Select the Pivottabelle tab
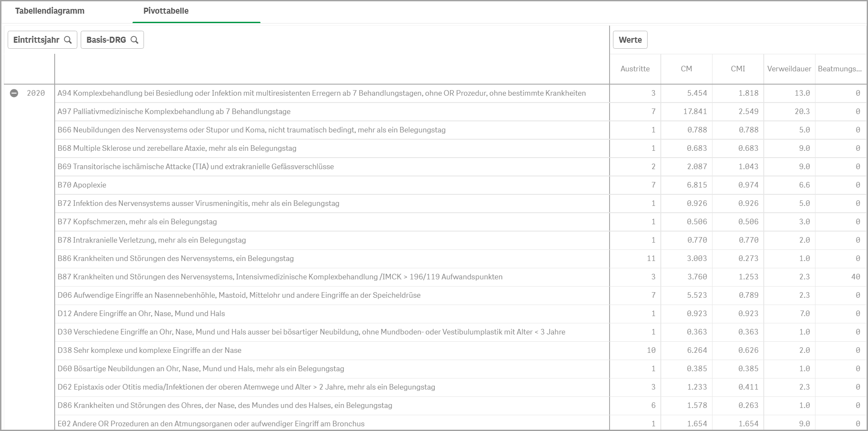 (166, 11)
